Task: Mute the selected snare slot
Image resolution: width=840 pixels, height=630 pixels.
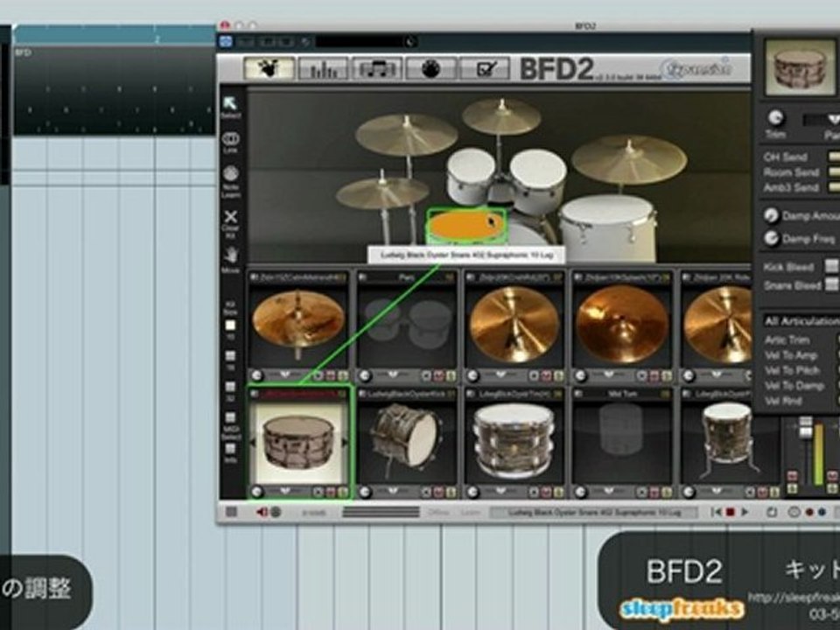Action: 331,492
